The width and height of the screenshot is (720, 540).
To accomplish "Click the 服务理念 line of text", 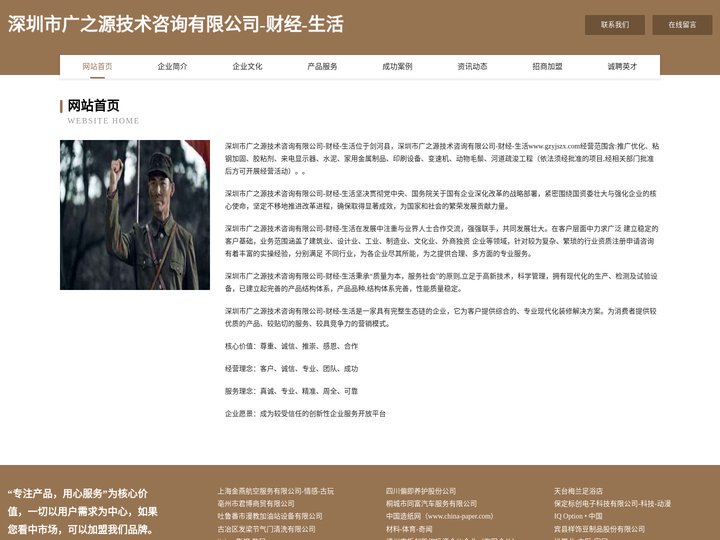I will coord(292,391).
